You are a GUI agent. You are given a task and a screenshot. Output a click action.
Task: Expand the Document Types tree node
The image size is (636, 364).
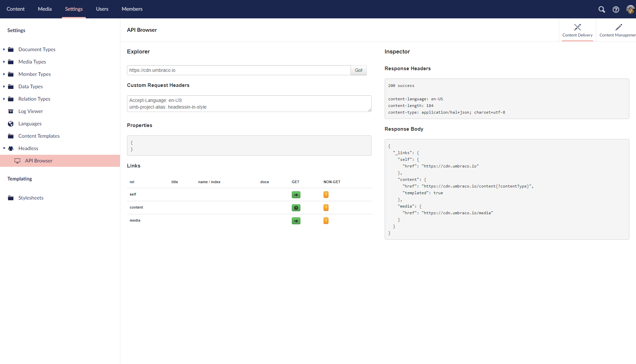click(4, 49)
